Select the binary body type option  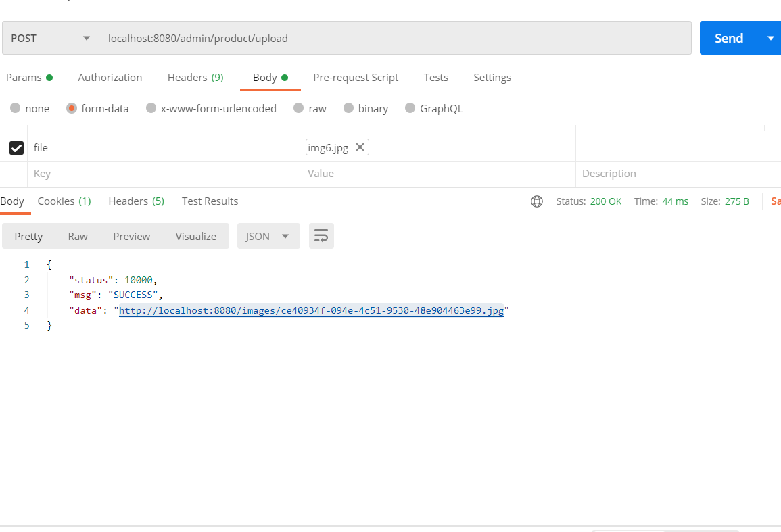click(349, 108)
